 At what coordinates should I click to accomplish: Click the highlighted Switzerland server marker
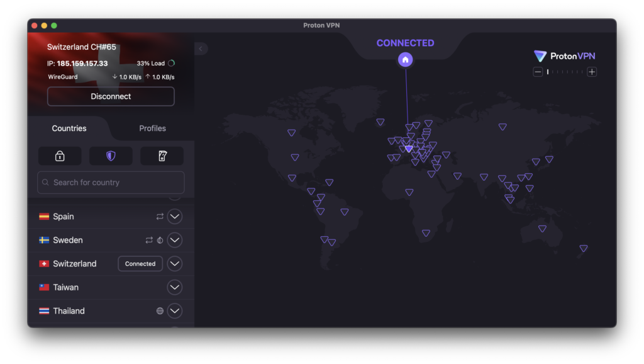pos(409,149)
